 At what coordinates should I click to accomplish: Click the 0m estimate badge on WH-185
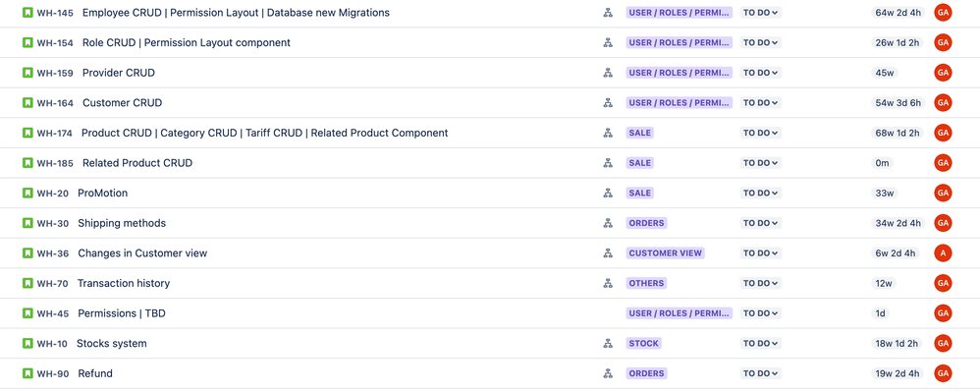(882, 163)
